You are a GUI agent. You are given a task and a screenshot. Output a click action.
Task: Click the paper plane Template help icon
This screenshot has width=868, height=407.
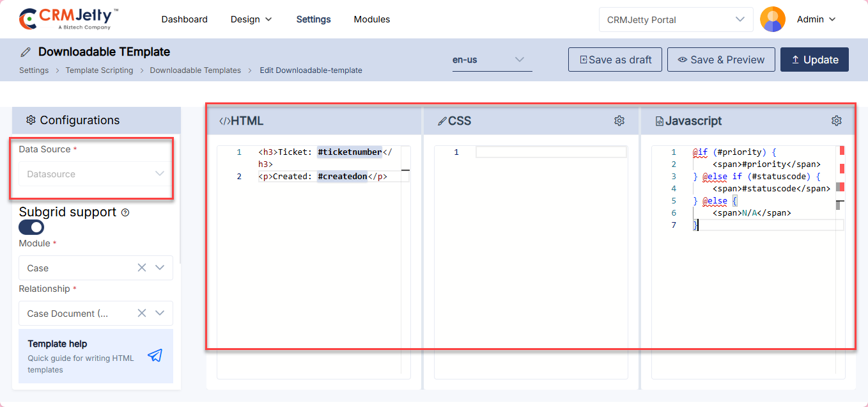pyautogui.click(x=155, y=356)
